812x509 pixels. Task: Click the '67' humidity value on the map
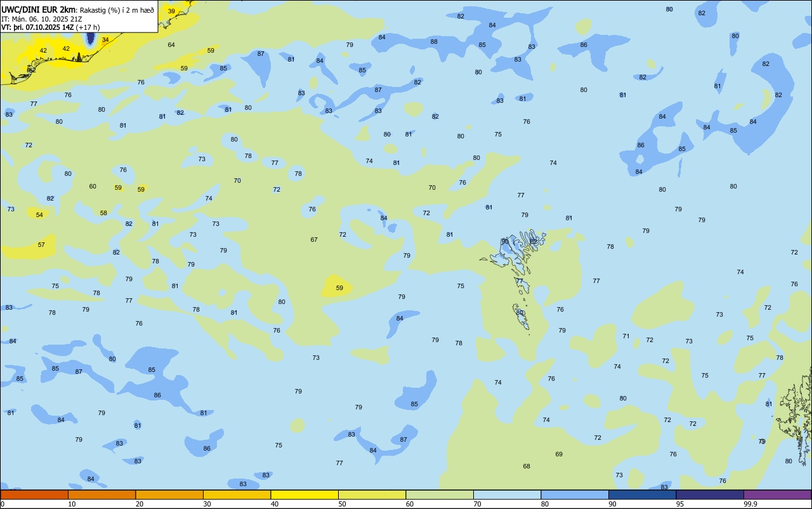314,240
